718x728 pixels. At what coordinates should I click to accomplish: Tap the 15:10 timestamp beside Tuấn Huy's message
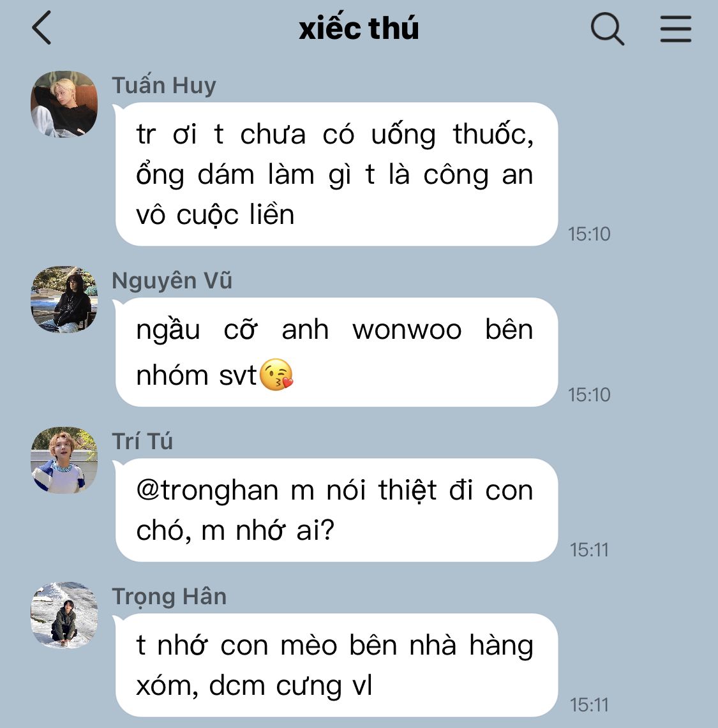589,234
